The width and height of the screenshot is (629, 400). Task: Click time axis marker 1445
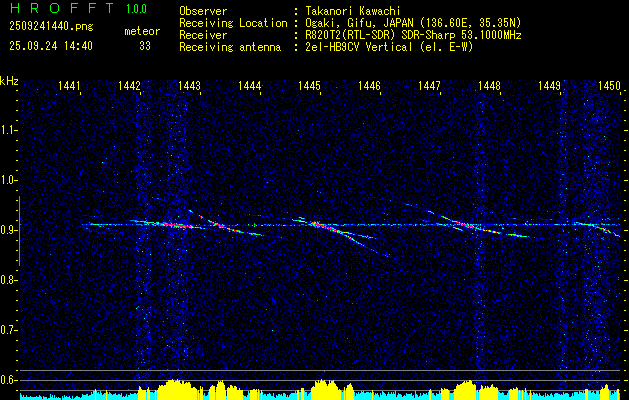(309, 86)
